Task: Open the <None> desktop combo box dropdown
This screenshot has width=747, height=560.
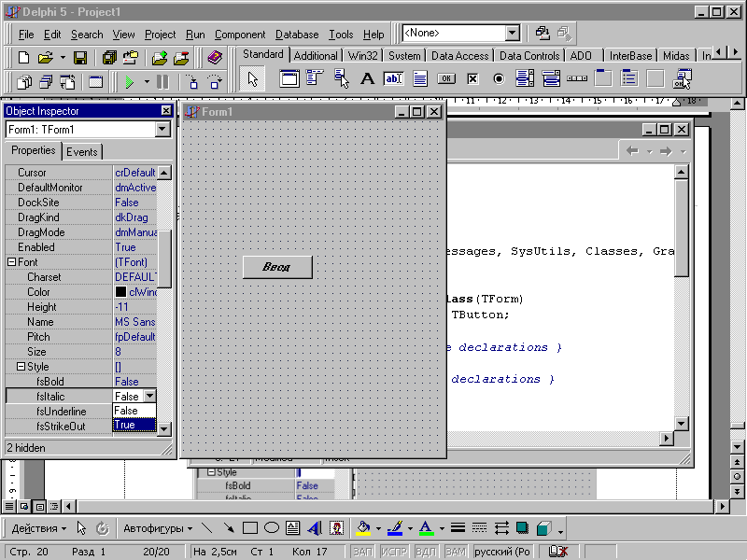Action: (512, 33)
